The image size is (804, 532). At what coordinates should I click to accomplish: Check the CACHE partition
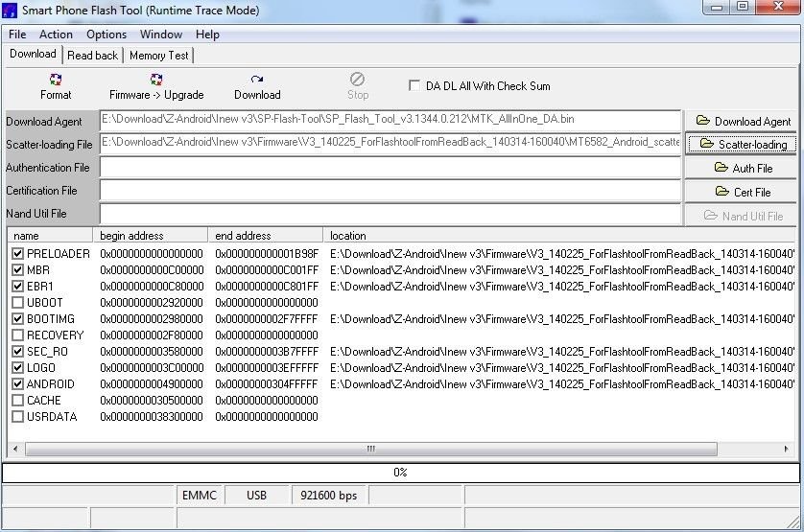point(18,401)
